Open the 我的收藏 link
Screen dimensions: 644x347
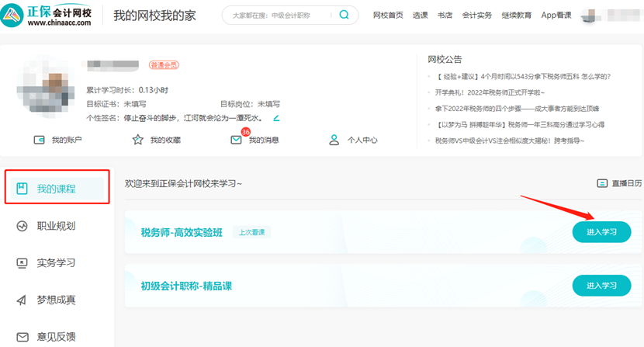point(165,141)
